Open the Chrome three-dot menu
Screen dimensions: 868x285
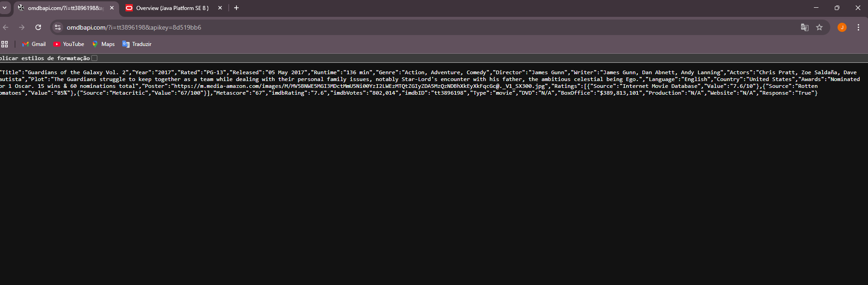coord(858,27)
